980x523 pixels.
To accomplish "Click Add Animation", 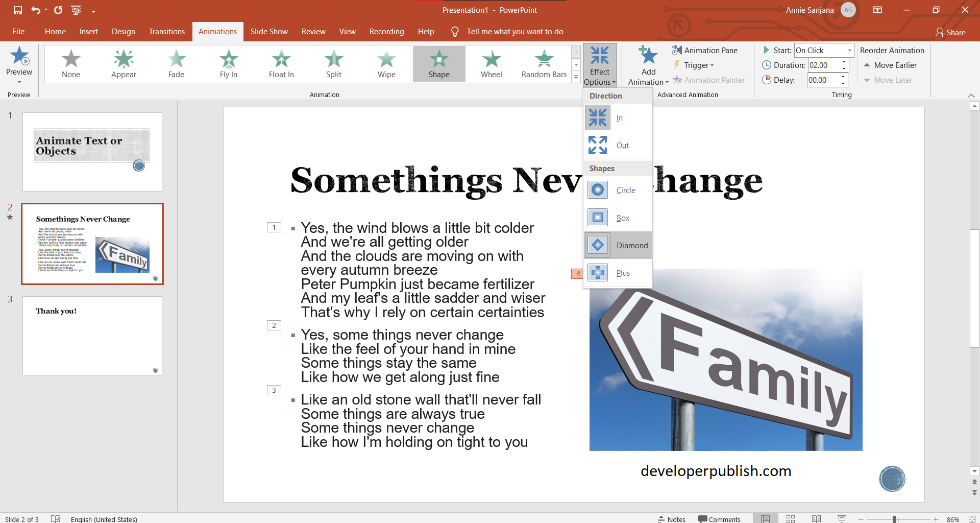I will (x=647, y=64).
